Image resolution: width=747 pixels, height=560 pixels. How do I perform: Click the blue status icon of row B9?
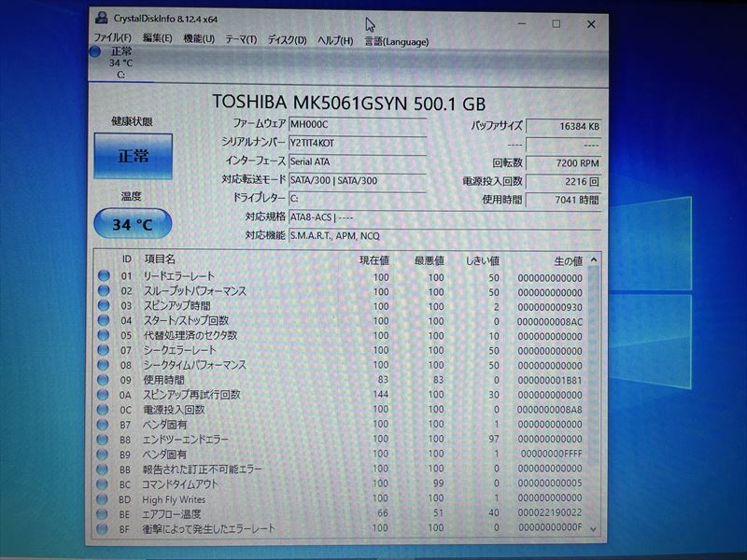[x=102, y=454]
